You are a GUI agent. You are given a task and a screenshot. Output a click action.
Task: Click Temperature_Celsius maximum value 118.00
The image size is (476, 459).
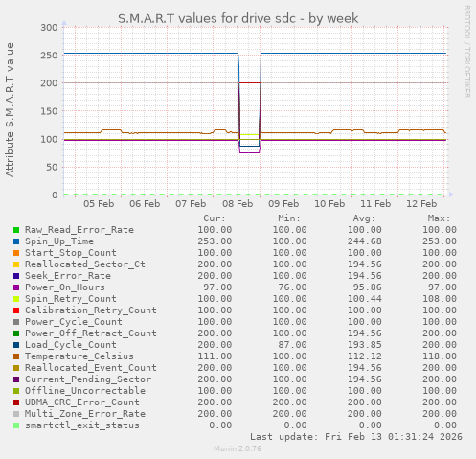[440, 356]
